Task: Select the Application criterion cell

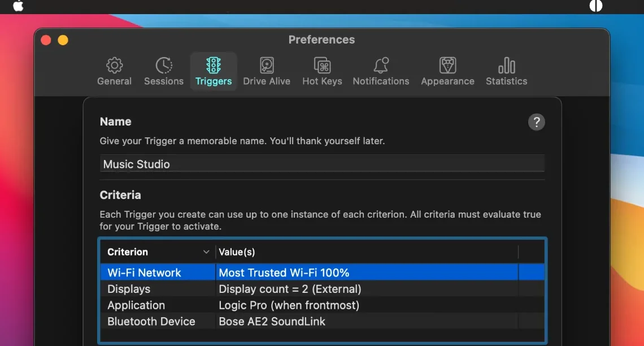Action: (x=158, y=305)
